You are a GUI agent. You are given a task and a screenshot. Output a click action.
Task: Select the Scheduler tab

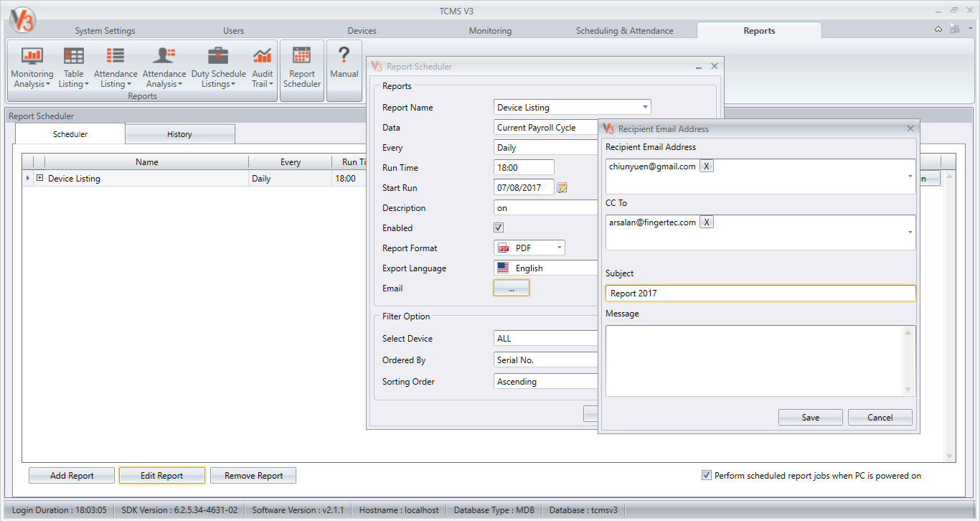click(70, 134)
